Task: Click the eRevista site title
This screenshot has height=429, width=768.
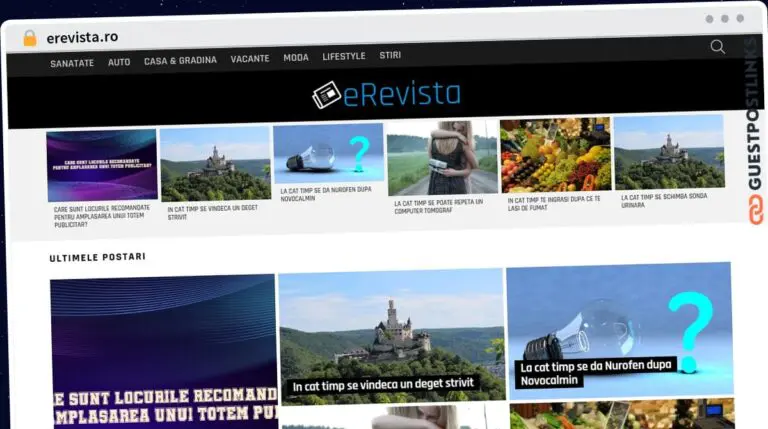Action: [x=402, y=94]
